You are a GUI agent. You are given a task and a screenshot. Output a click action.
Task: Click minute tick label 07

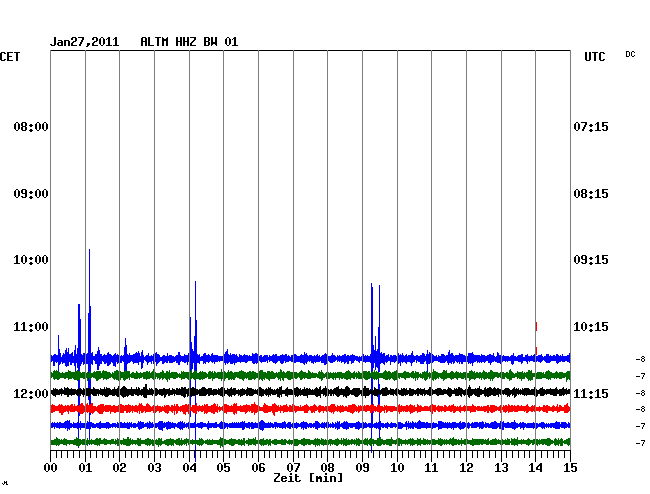coord(293,468)
